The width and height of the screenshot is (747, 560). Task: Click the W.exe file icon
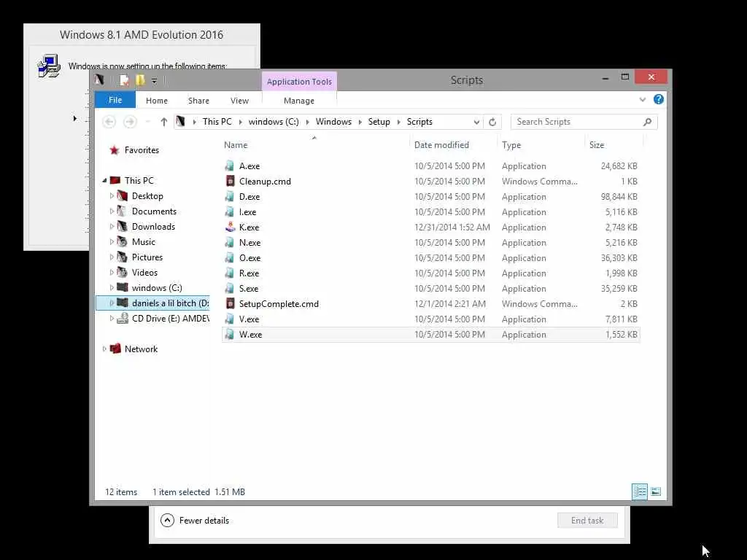[230, 334]
